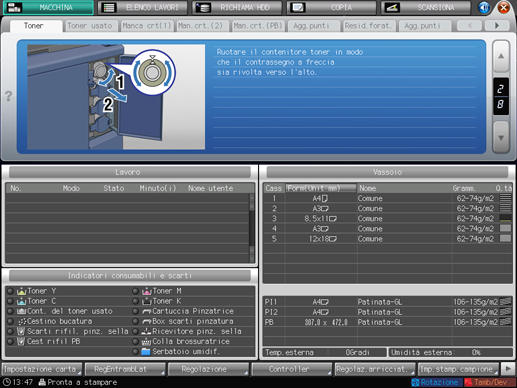The width and height of the screenshot is (517, 388).
Task: Select tray 3 row 8.5x11
Action: tap(387, 219)
